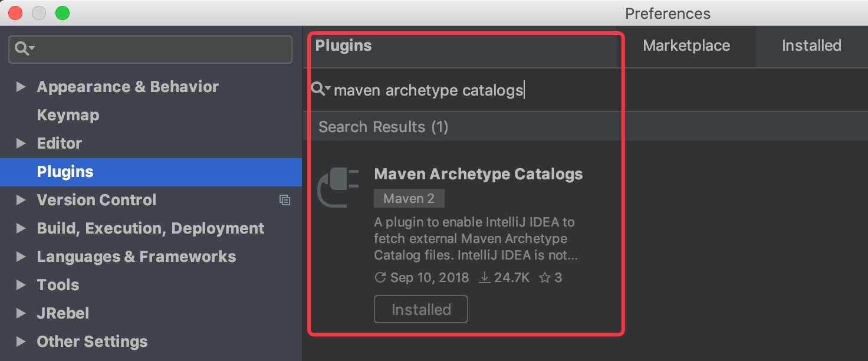This screenshot has height=361, width=868.
Task: Switch to the Installed tab
Action: [811, 46]
